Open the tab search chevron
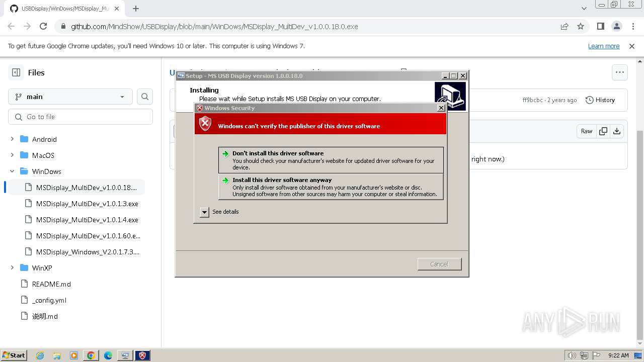This screenshot has width=644, height=362. (x=584, y=9)
